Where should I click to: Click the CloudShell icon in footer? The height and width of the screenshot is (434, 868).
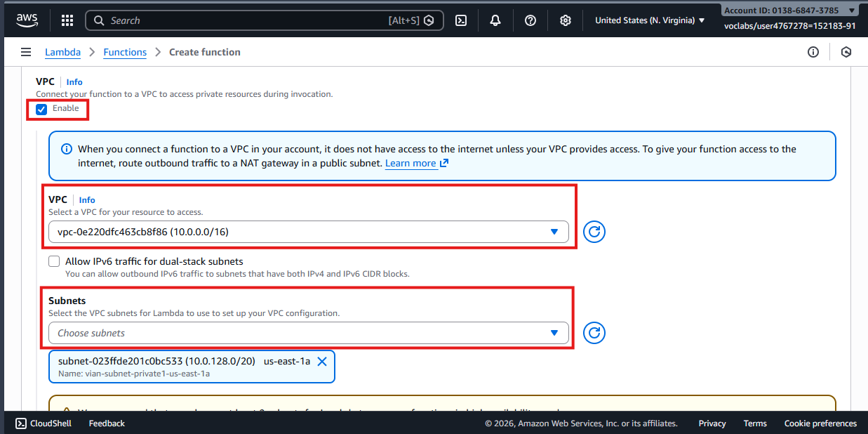[21, 423]
